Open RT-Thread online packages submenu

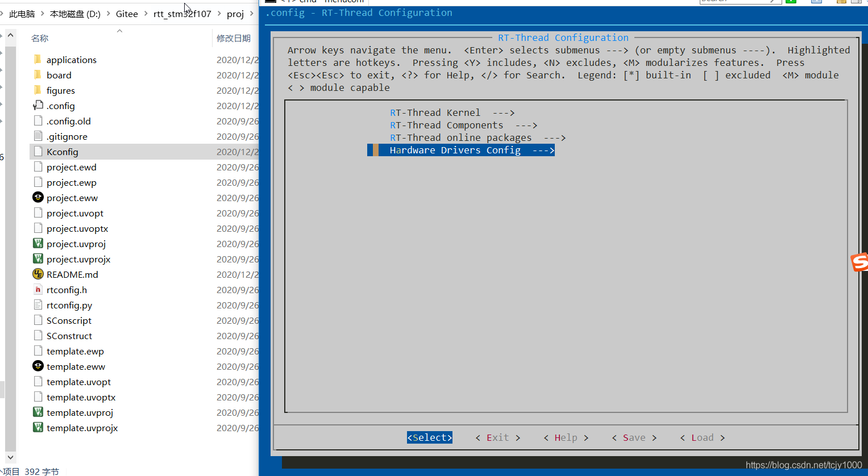click(477, 137)
